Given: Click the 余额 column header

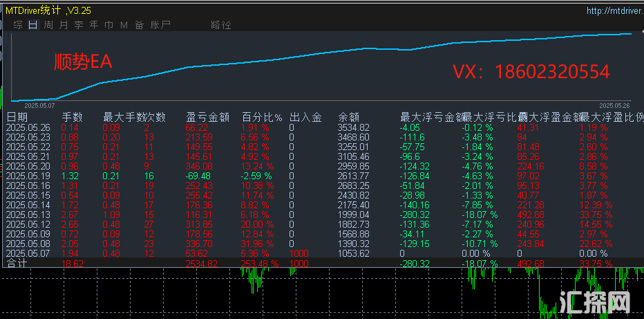Looking at the screenshot, I should pos(348,118).
